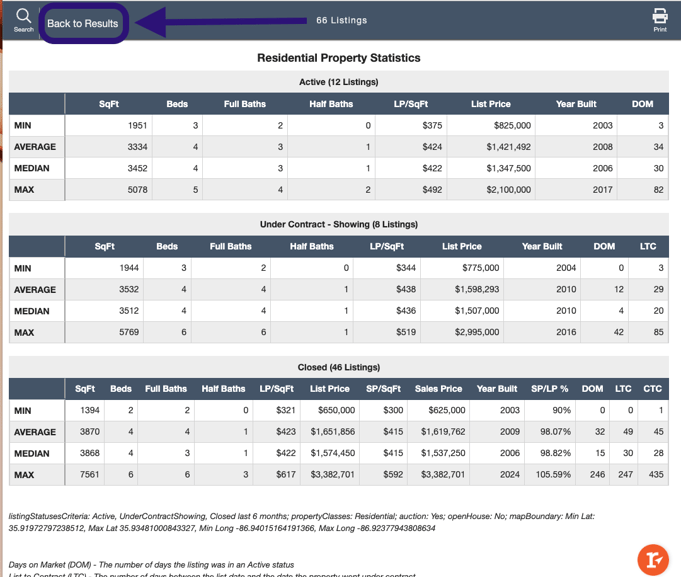Click Closed max SP/LP 105.59%
The width and height of the screenshot is (681, 577).
(x=553, y=475)
